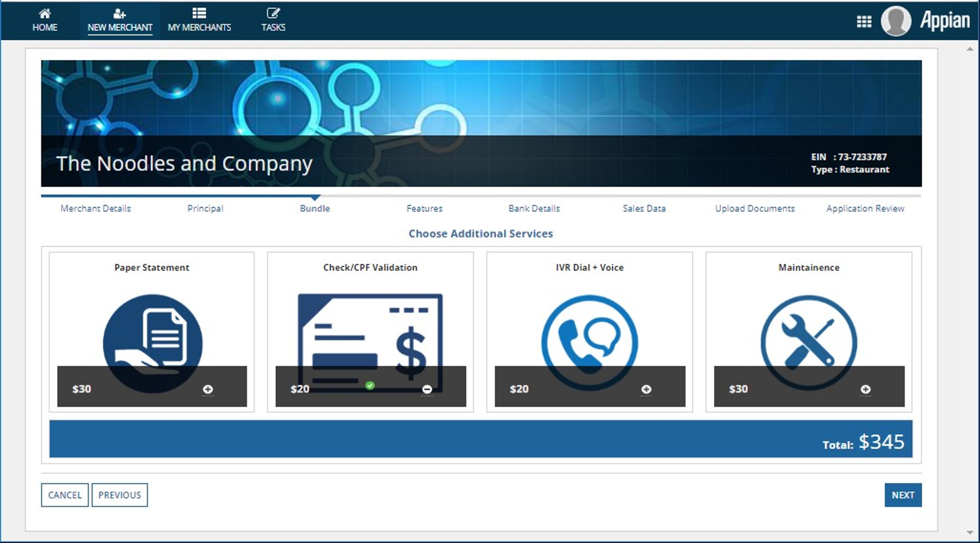Viewport: 980px width, 543px height.
Task: Open the MY MERCHANTS menu label
Action: point(199,27)
